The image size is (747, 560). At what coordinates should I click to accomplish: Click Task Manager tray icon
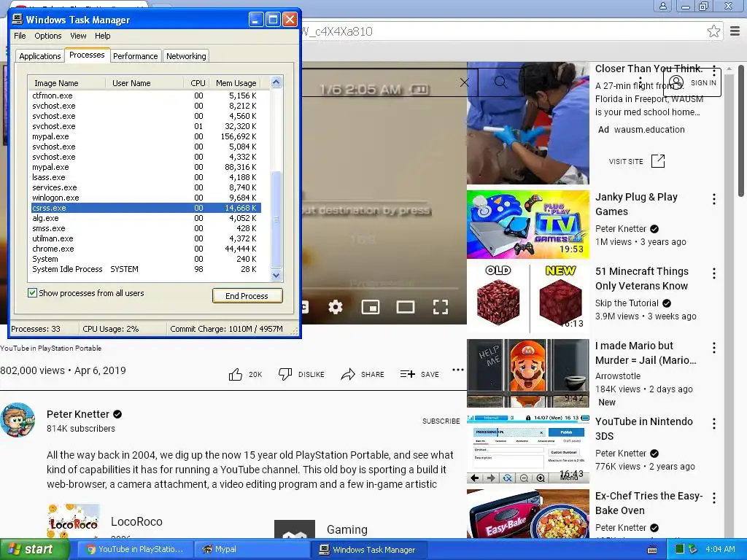(680, 549)
